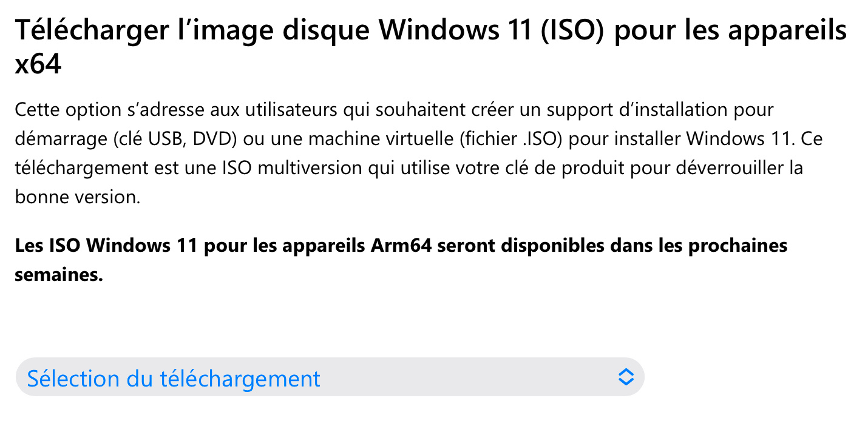
Task: Select the 'x64' text in the heading
Action: 38,64
